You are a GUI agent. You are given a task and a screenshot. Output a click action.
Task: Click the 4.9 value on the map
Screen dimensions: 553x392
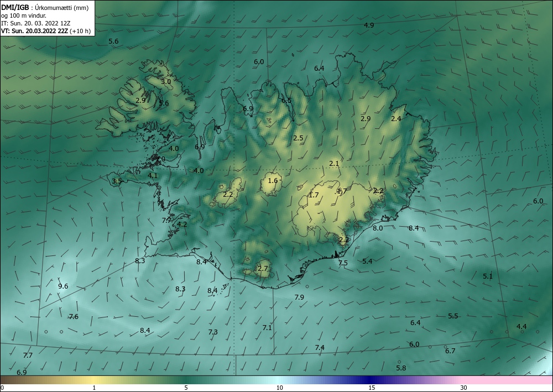(x=369, y=25)
